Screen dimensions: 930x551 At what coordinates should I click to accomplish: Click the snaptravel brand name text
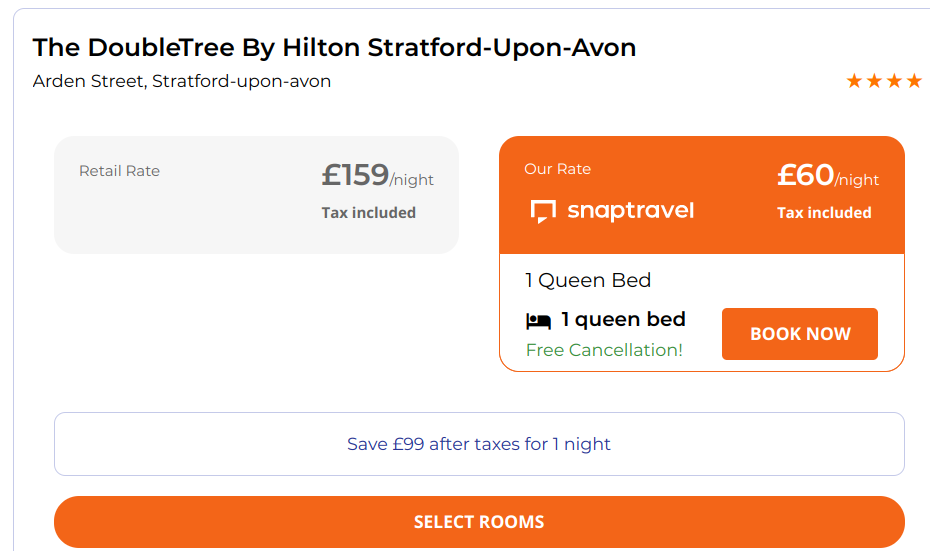pyautogui.click(x=630, y=211)
